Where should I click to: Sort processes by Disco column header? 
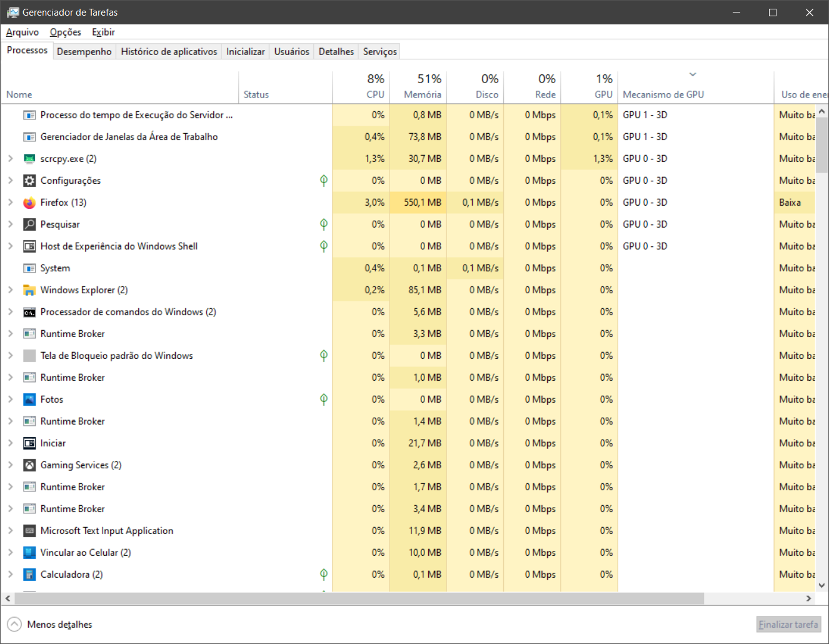coord(475,87)
